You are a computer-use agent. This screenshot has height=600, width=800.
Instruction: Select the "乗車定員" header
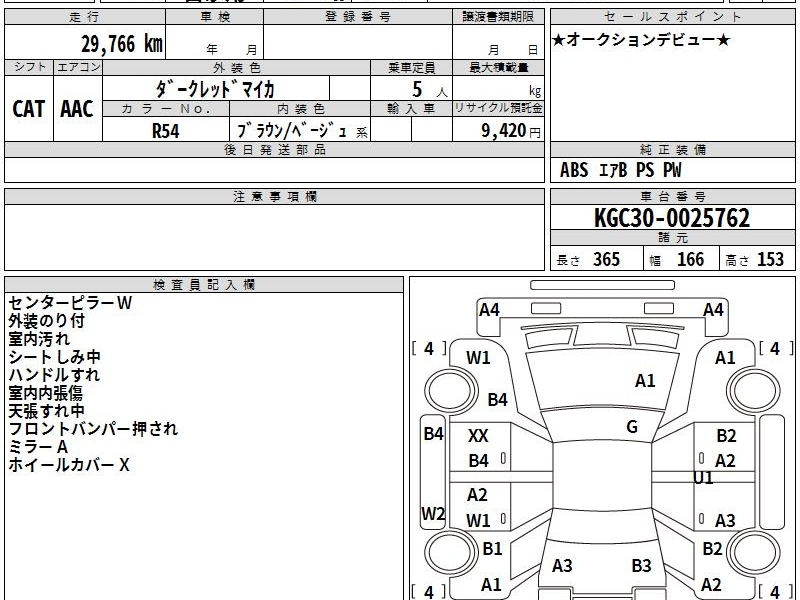coord(412,67)
